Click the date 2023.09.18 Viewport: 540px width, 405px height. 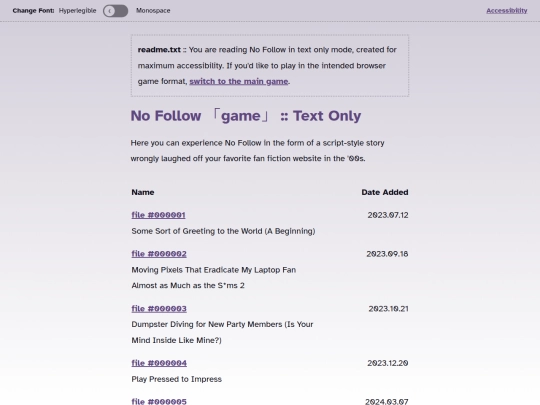[387, 254]
